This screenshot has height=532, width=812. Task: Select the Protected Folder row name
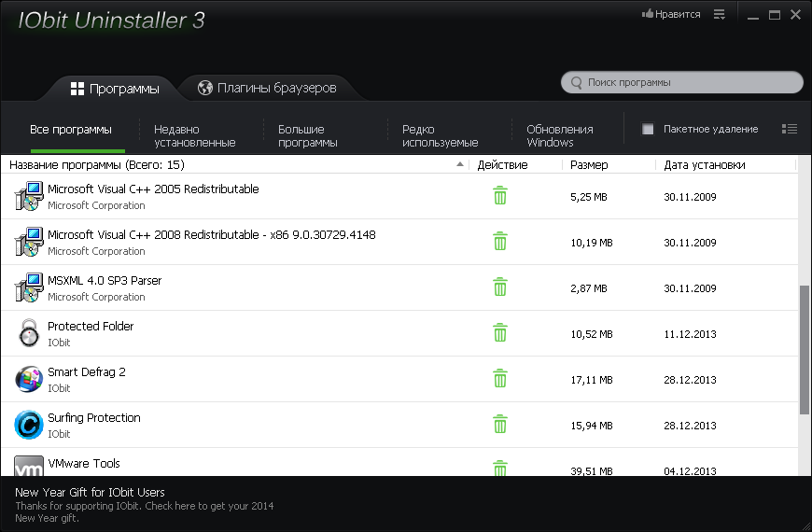point(91,326)
